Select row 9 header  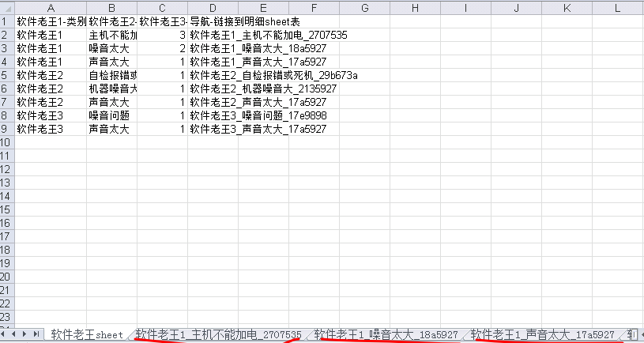7,129
